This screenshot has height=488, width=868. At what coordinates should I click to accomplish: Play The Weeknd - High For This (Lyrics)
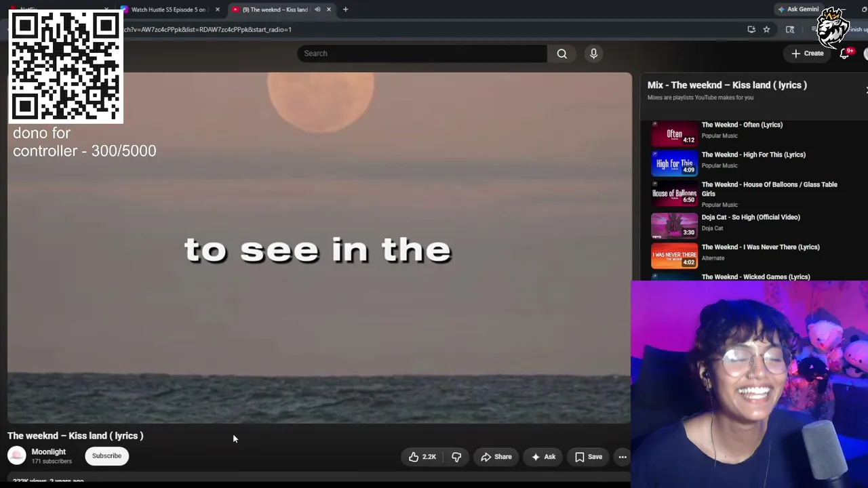(x=753, y=155)
